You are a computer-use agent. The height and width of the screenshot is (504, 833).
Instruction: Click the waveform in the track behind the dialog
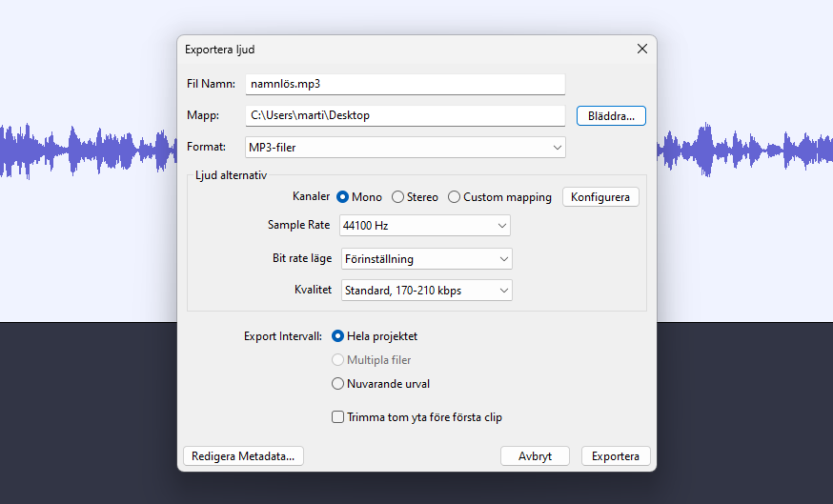(x=88, y=150)
